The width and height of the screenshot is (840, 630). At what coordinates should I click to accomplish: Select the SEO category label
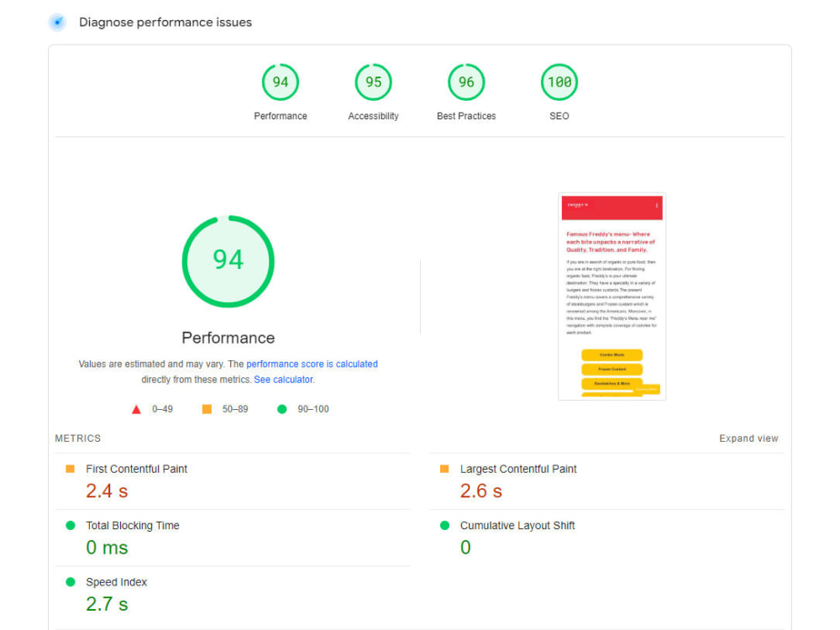[559, 116]
